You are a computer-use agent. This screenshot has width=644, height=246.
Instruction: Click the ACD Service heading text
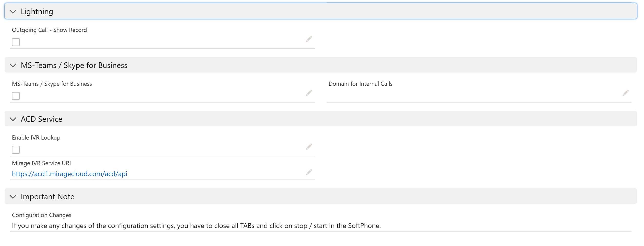[x=41, y=119]
